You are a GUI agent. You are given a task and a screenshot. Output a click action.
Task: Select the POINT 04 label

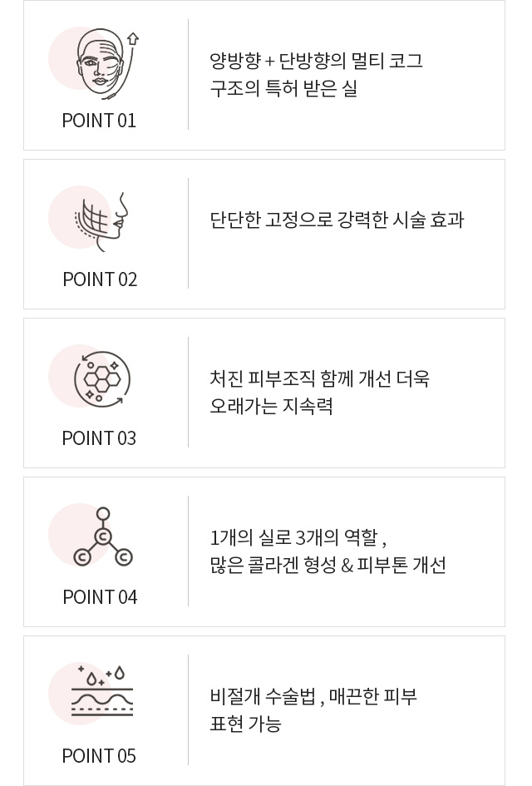click(x=100, y=597)
